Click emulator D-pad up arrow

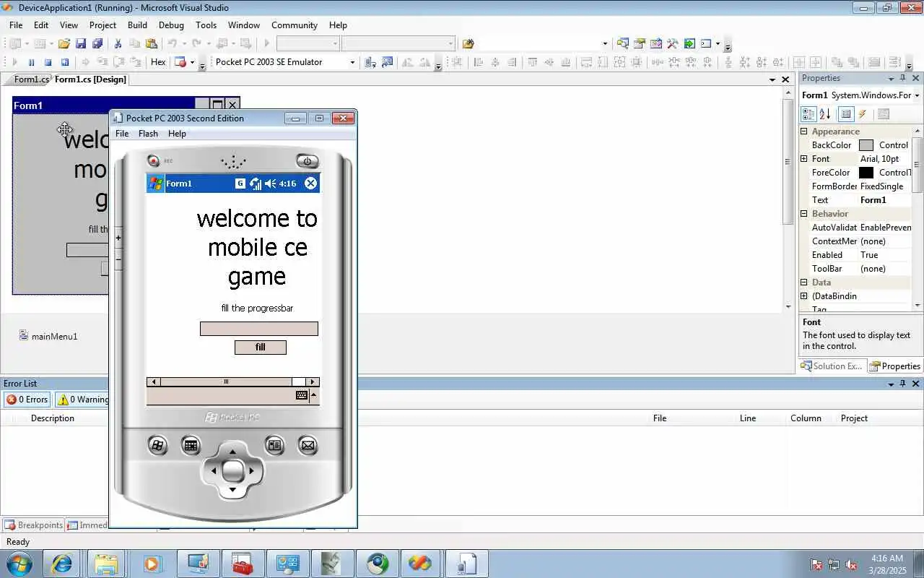point(232,452)
